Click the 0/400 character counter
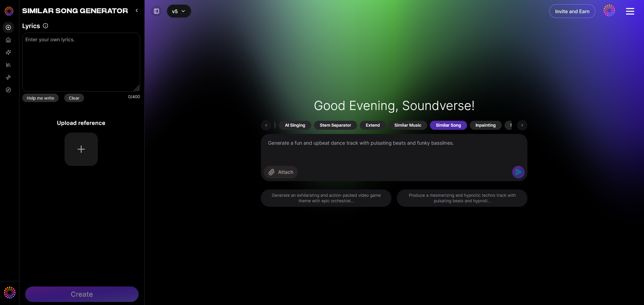This screenshot has height=305, width=644. click(x=134, y=97)
